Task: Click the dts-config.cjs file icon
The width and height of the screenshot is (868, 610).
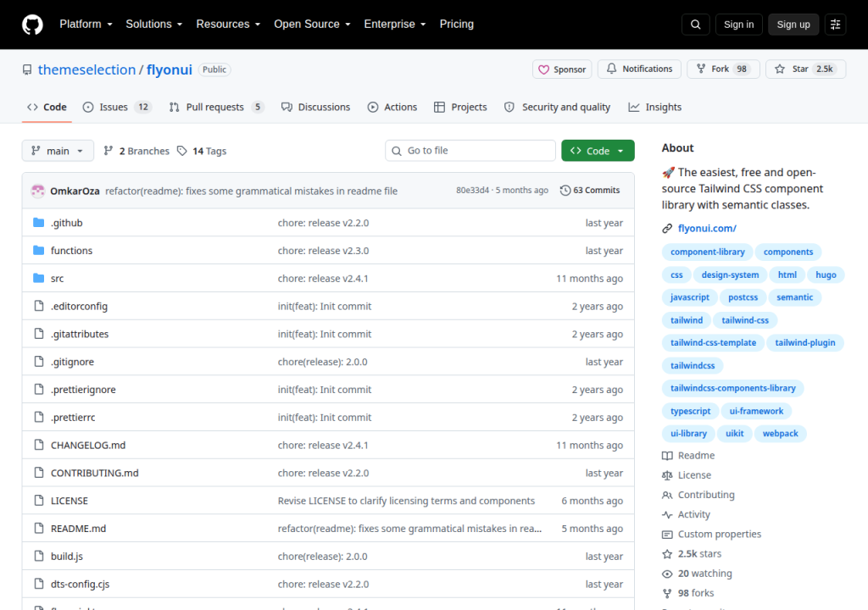Action: coord(39,584)
